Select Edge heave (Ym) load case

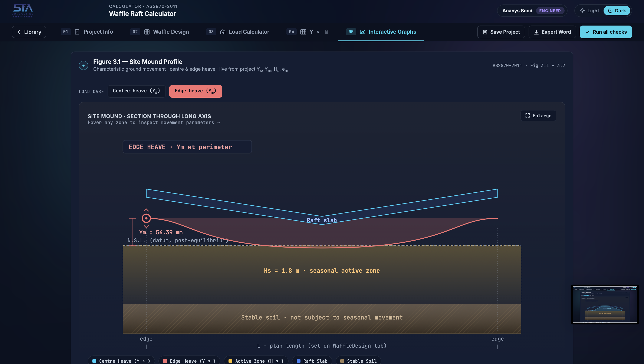point(195,91)
